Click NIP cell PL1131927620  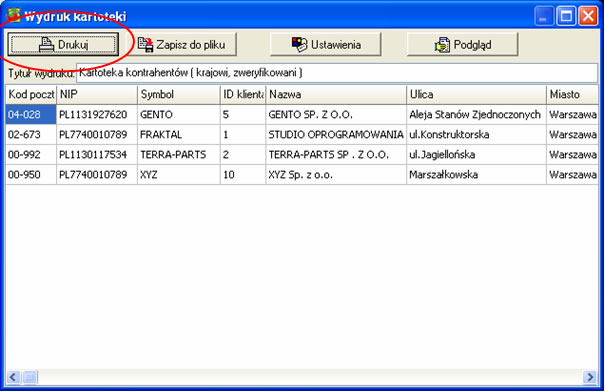click(x=97, y=115)
